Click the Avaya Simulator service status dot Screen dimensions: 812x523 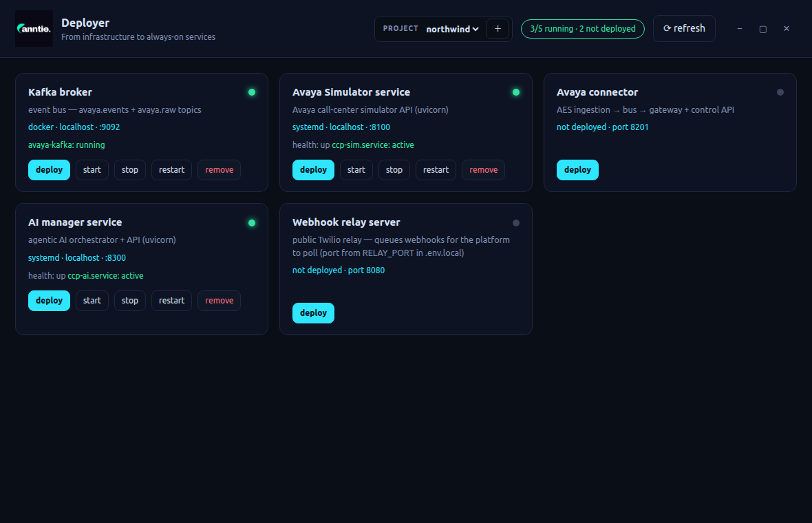(x=516, y=92)
